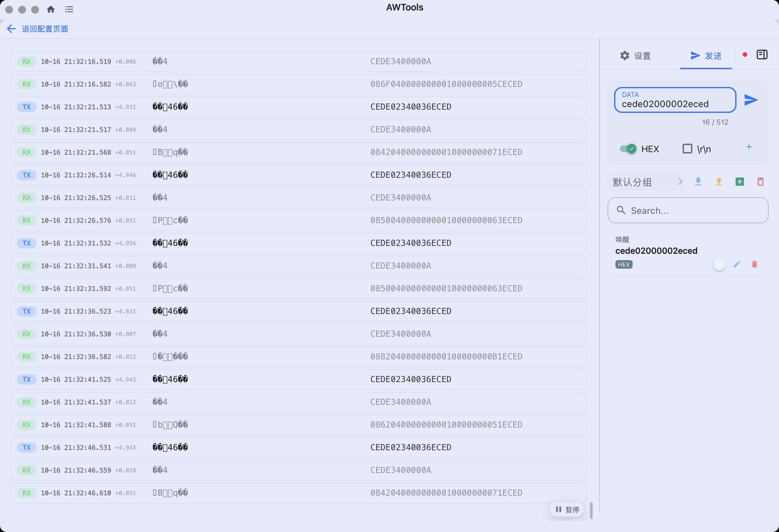Toggle the switch on 唤醒 command
779x532 pixels.
pyautogui.click(x=719, y=265)
